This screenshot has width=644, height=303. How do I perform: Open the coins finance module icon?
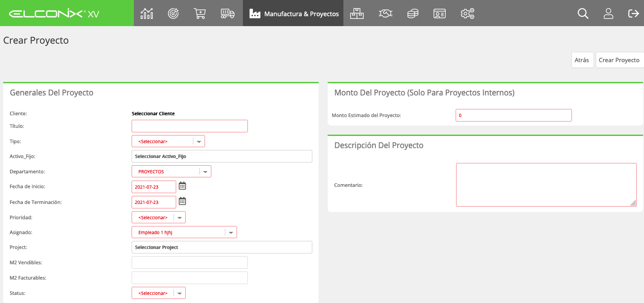[x=412, y=14]
